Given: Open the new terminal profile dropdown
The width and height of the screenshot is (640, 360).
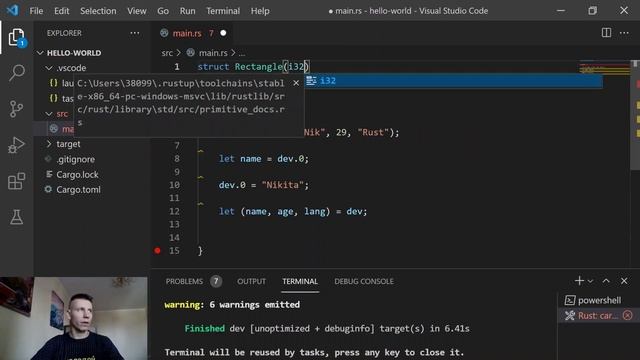Looking at the screenshot, I should 590,281.
